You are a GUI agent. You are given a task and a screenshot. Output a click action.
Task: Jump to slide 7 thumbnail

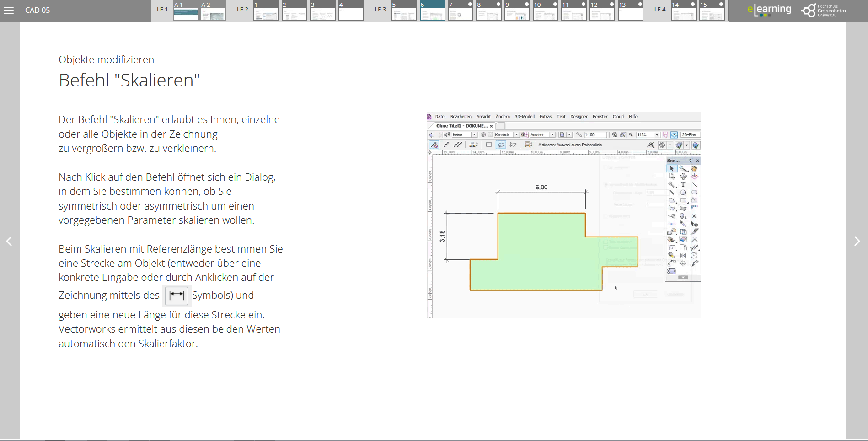click(460, 11)
